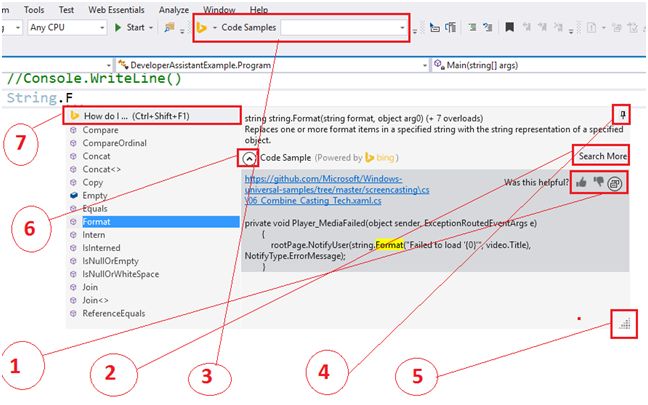The height and width of the screenshot is (405, 648).
Task: Select IsInterned in the completion list
Action: click(101, 248)
